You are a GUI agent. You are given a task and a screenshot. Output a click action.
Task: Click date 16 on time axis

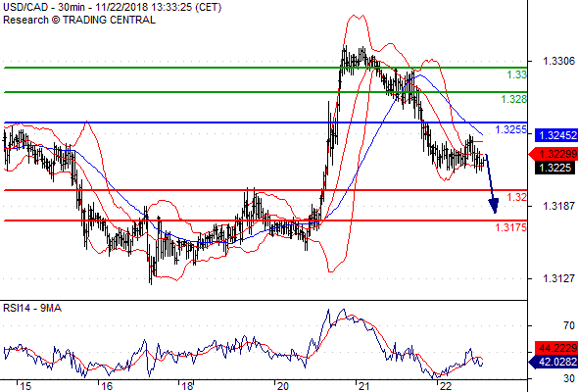click(107, 386)
